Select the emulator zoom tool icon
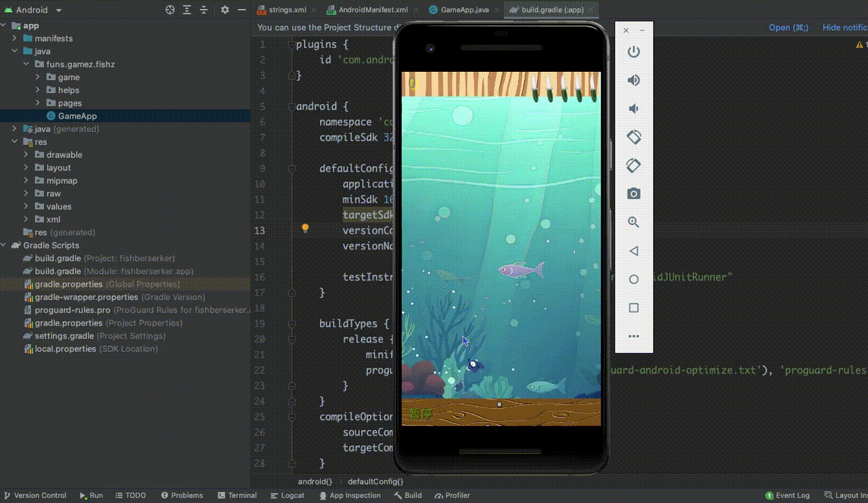 (x=634, y=222)
